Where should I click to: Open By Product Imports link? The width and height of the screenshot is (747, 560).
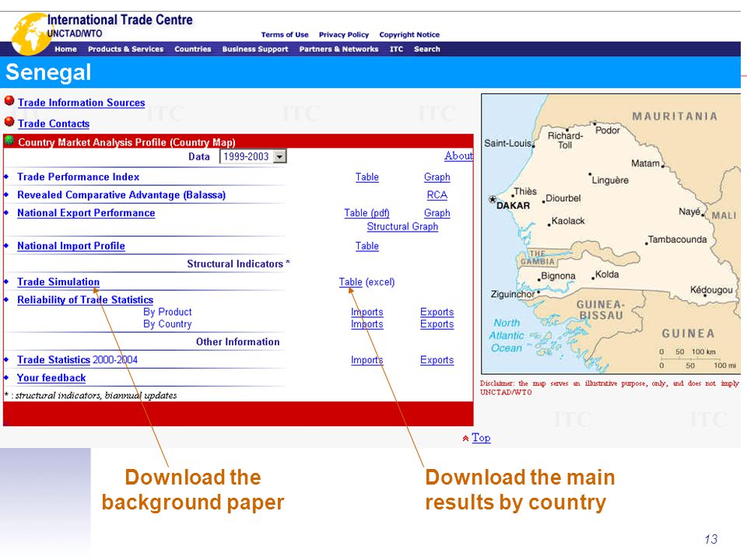pyautogui.click(x=366, y=312)
